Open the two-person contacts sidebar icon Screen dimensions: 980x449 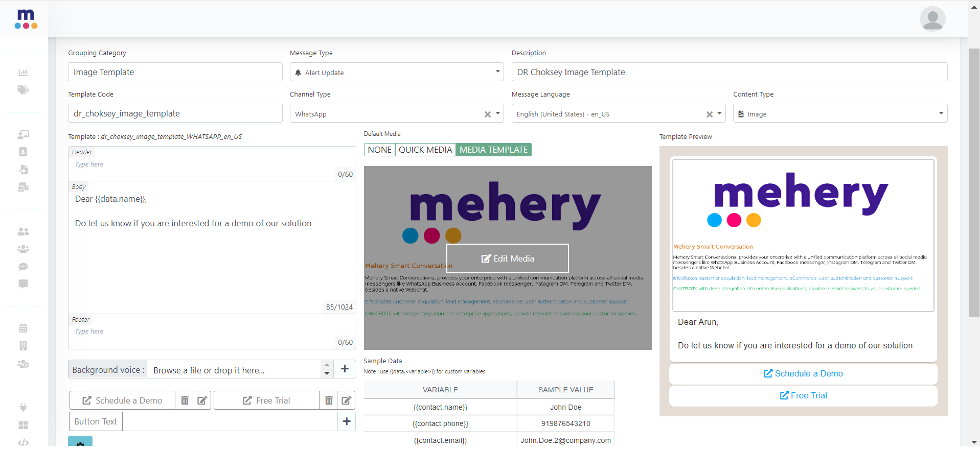23,231
